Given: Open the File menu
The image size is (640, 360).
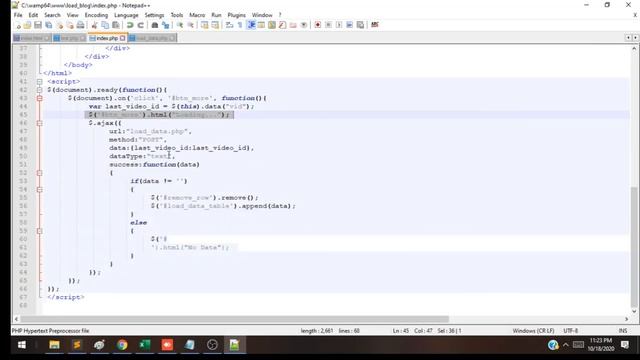Looking at the screenshot, I should (x=18, y=15).
